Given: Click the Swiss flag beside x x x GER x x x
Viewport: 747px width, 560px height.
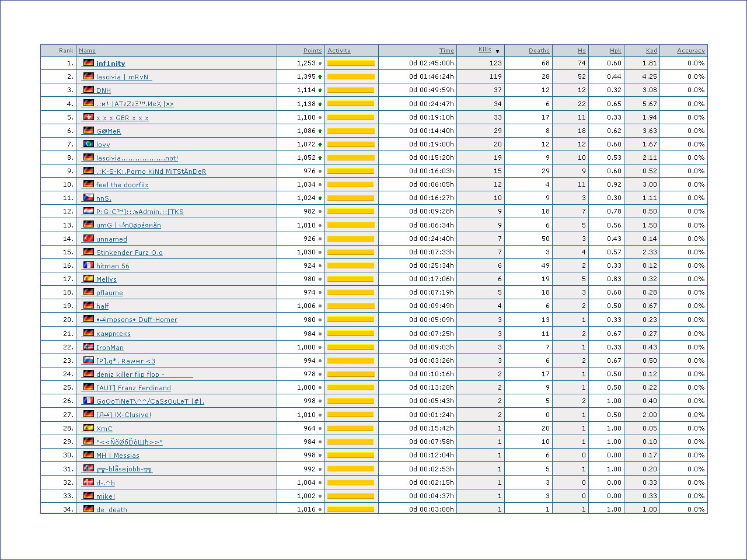Looking at the screenshot, I should (x=89, y=117).
